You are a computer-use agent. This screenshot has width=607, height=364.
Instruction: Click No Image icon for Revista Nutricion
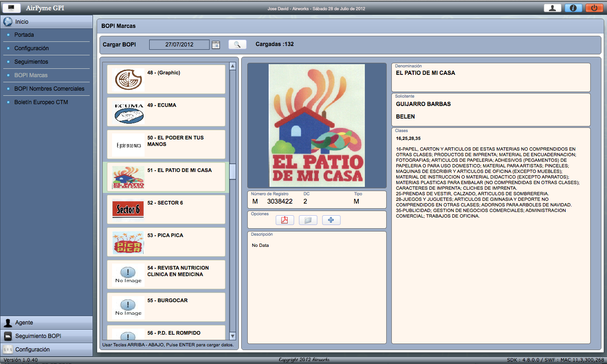click(128, 275)
